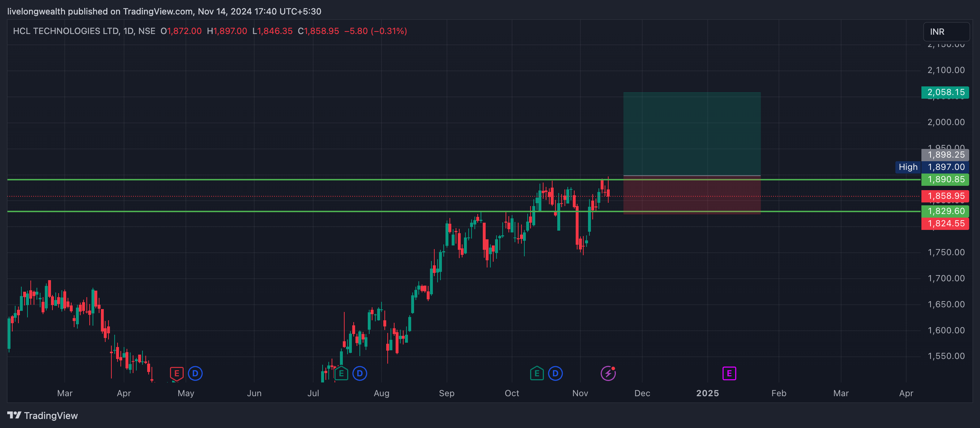Click the Jun label on time axis
This screenshot has width=980, height=428.
click(254, 393)
